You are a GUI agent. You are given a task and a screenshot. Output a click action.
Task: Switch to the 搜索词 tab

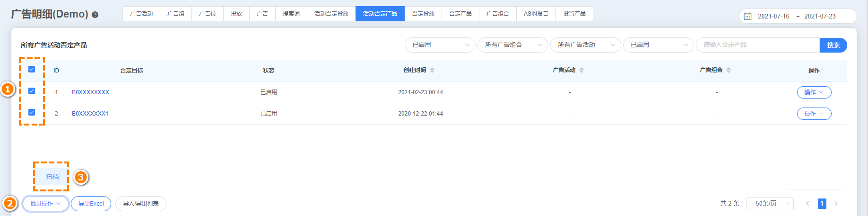click(291, 14)
